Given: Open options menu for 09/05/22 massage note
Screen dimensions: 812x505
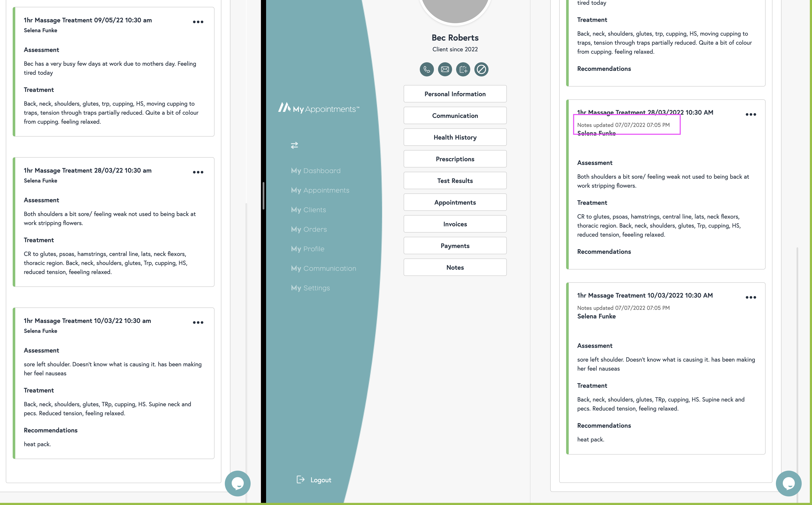Looking at the screenshot, I should tap(198, 22).
